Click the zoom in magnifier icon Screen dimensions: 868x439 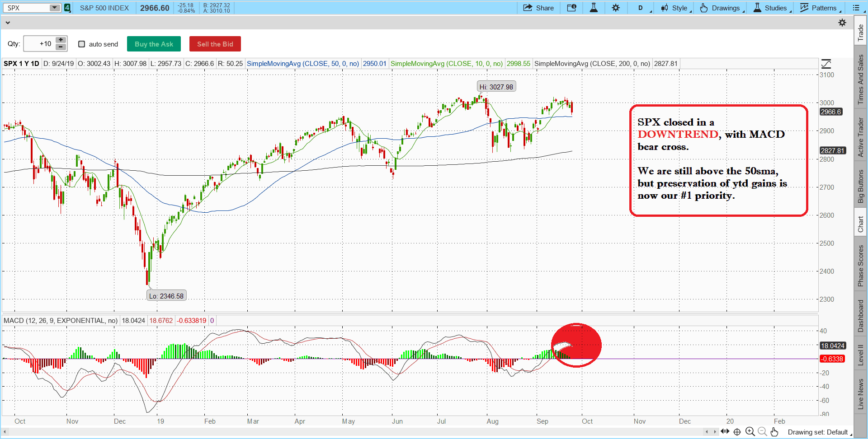pos(750,432)
